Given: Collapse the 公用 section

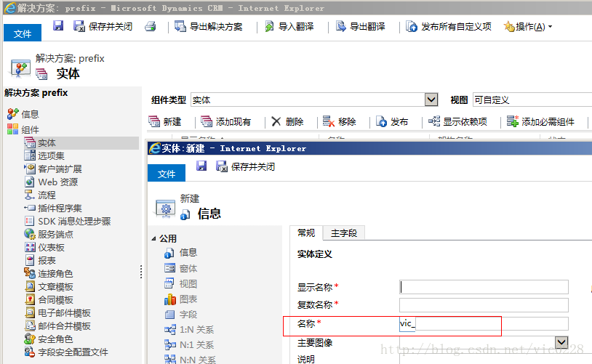Looking at the screenshot, I should pyautogui.click(x=153, y=238).
